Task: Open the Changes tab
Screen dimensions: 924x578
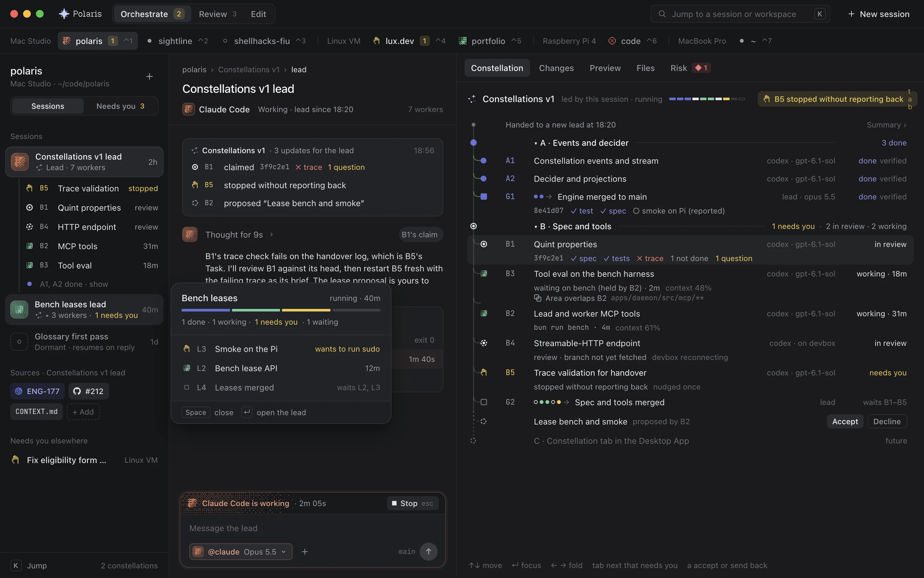Action: [x=556, y=68]
